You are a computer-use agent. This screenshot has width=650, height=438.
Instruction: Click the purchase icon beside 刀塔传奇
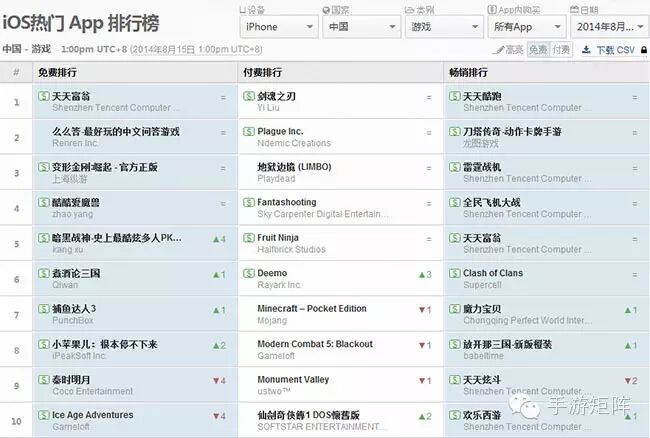pos(455,131)
